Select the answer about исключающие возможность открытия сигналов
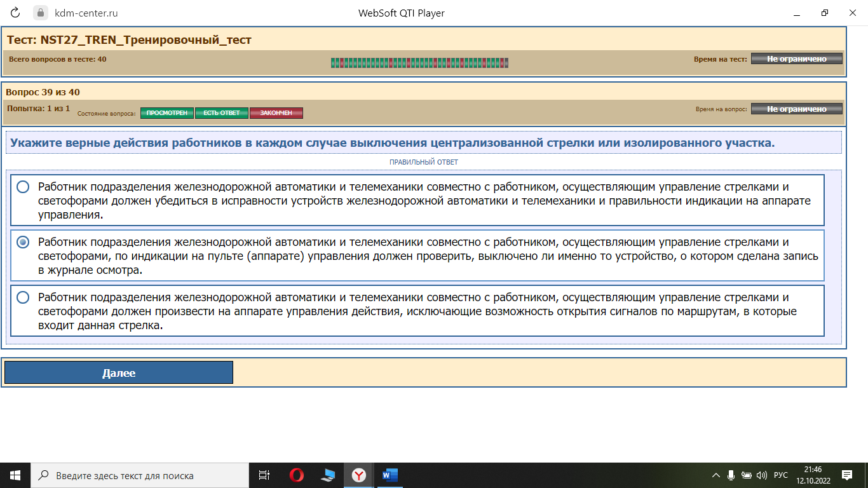This screenshot has height=488, width=868. pos(417,311)
